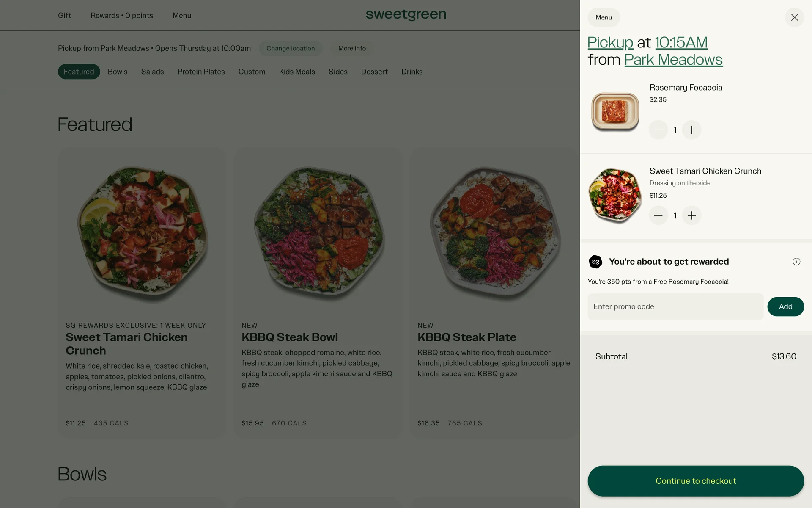Open the Pickup order type selector
812x508 pixels.
pos(610,42)
